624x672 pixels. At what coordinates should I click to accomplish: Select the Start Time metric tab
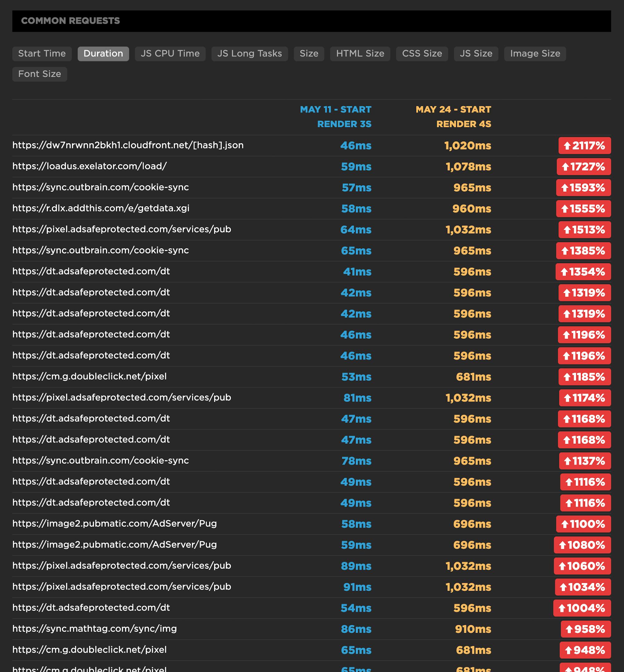point(42,54)
